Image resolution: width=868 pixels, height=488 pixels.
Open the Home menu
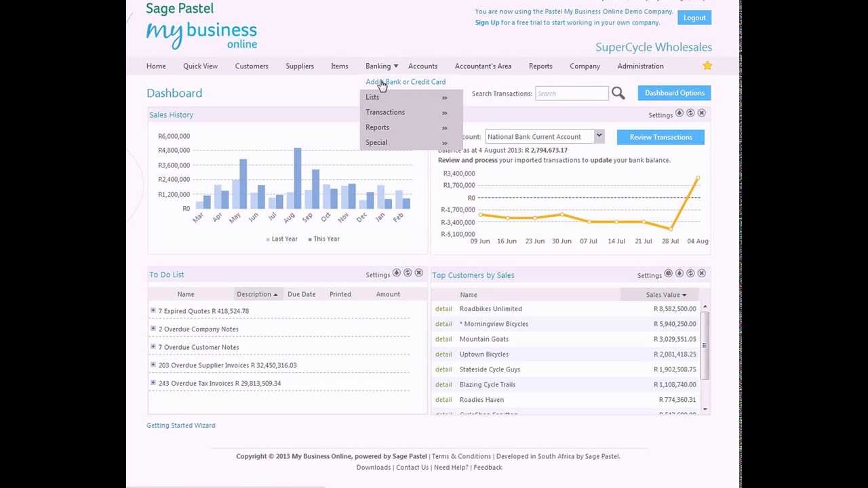coord(156,66)
